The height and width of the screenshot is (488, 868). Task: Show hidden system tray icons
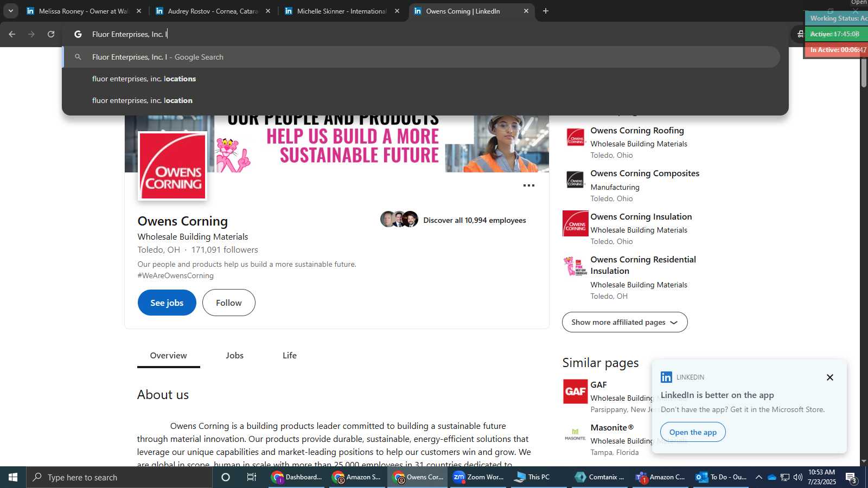[x=758, y=477]
